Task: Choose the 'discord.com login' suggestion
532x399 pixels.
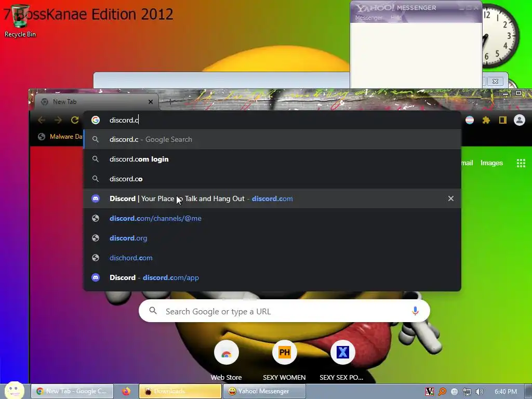Action: (272, 159)
